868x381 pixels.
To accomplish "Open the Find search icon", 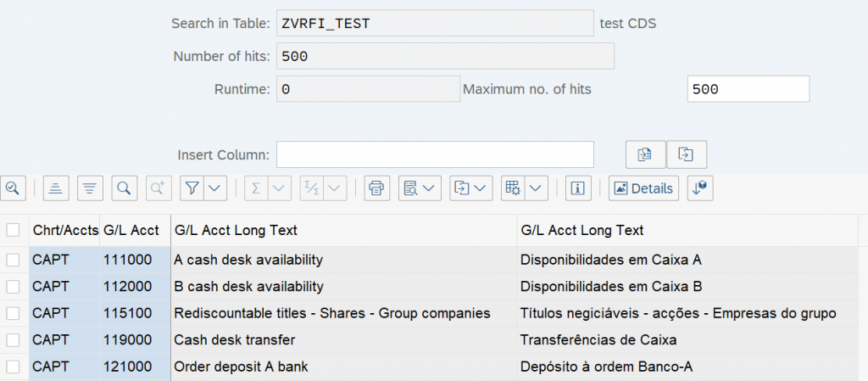I will click(x=125, y=188).
